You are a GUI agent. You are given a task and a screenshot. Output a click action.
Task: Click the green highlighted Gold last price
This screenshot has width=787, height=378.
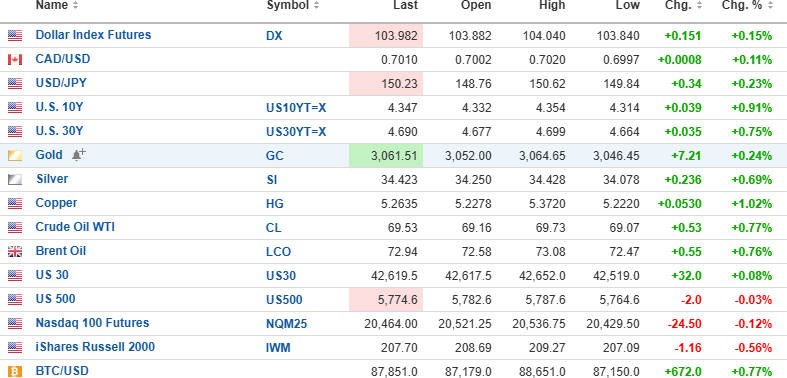[x=386, y=156]
